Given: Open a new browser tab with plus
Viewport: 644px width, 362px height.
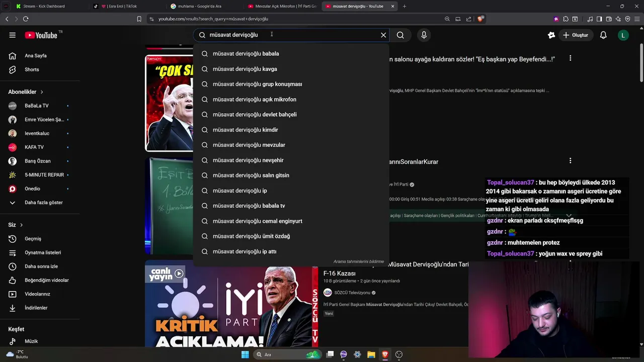Looking at the screenshot, I should (405, 6).
